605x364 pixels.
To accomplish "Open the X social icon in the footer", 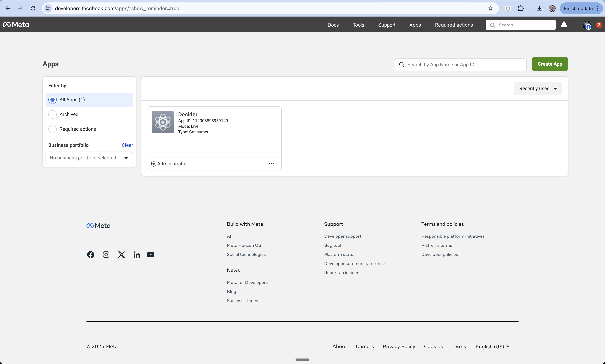I will coord(121,255).
